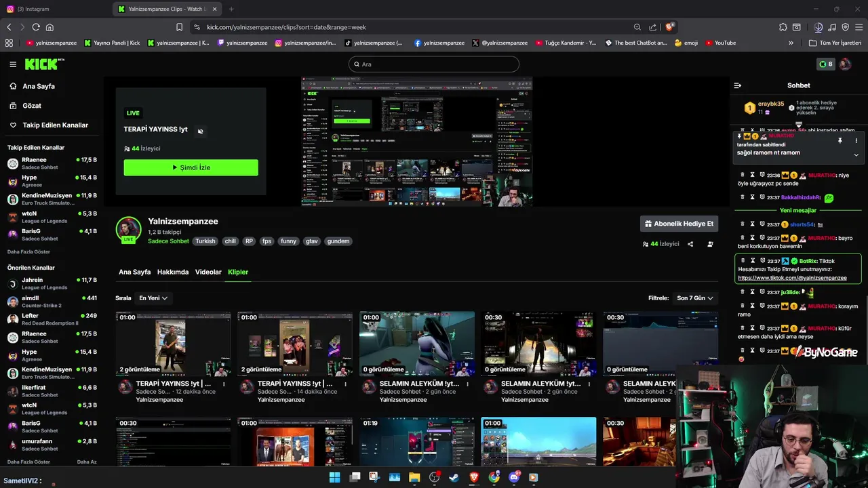Open Snipping Tool from taskbar
Image resolution: width=868 pixels, height=488 pixels.
(374, 477)
